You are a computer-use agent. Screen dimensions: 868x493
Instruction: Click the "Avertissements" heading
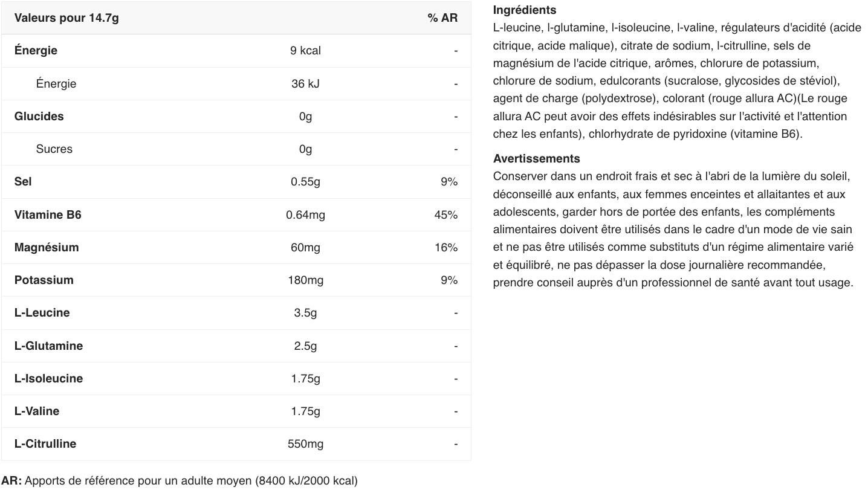click(536, 158)
